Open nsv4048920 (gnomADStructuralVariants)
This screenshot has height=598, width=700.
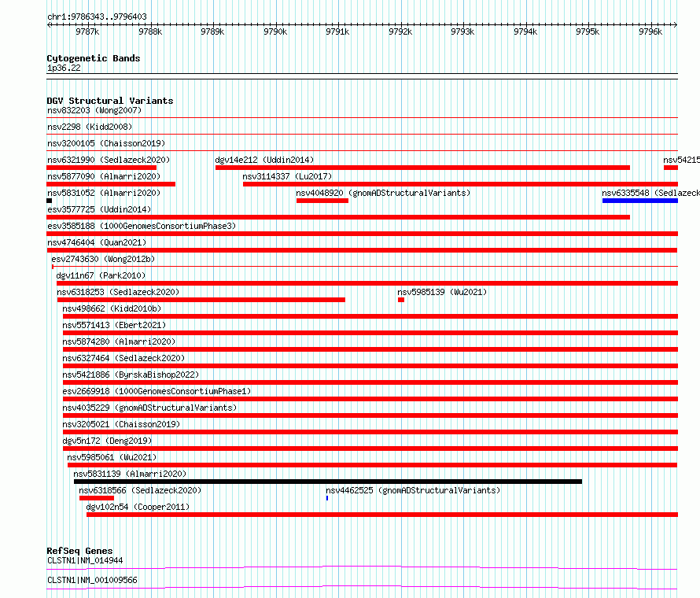pyautogui.click(x=383, y=193)
